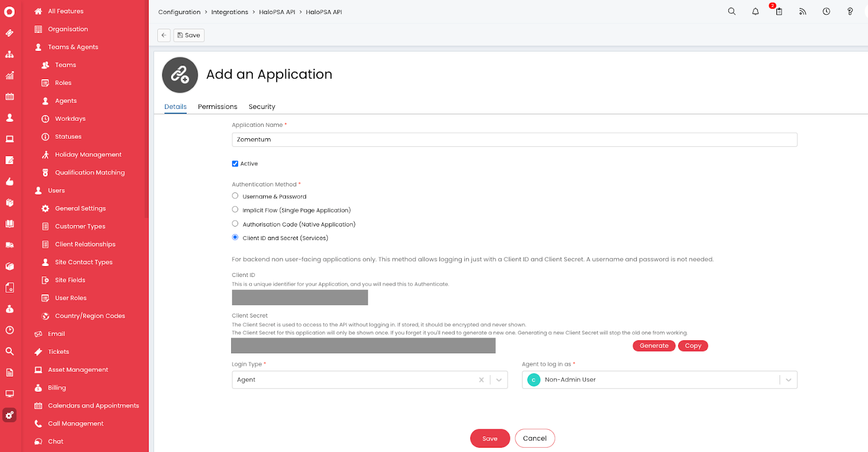Open the clock icon in the top header
868x452 pixels.
826,11
